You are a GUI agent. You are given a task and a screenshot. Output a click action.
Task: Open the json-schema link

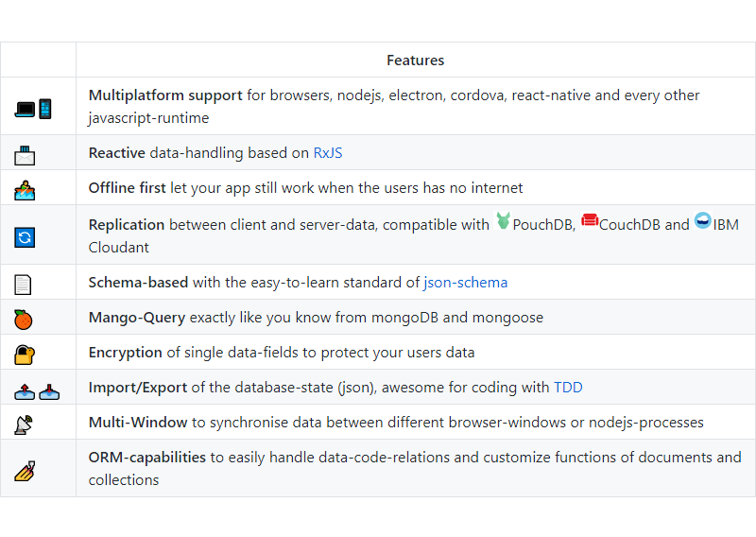465,283
